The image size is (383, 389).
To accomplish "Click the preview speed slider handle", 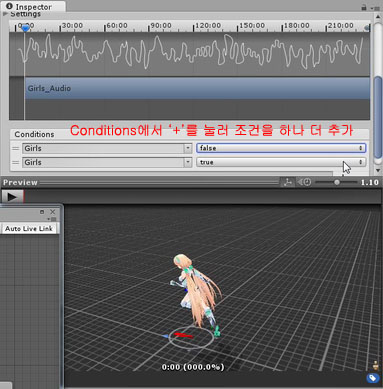I will pyautogui.click(x=337, y=182).
